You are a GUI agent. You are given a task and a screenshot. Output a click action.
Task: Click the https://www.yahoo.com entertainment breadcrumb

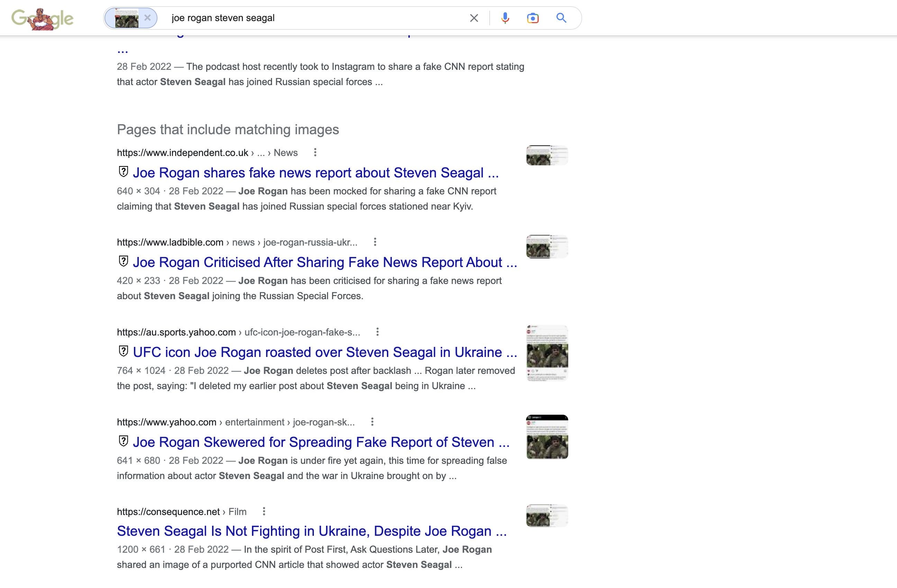click(x=236, y=422)
